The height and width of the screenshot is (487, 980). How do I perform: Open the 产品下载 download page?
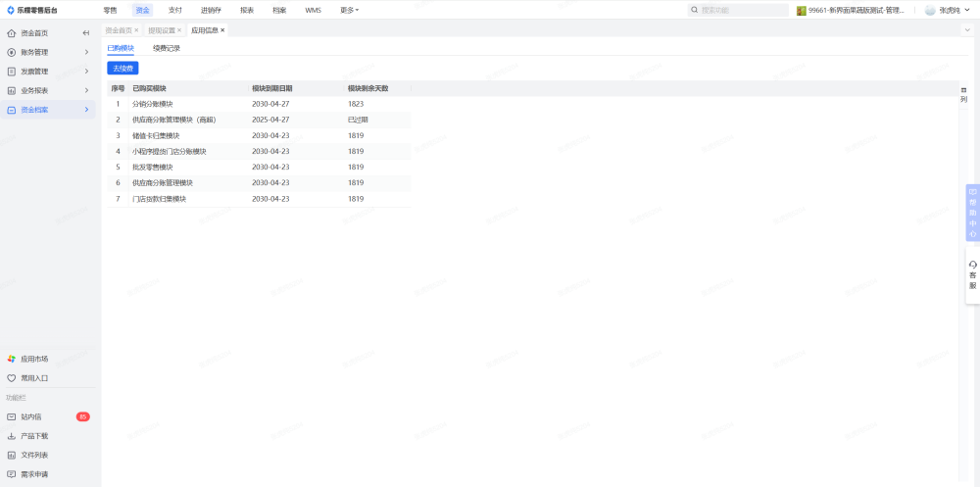(x=34, y=436)
